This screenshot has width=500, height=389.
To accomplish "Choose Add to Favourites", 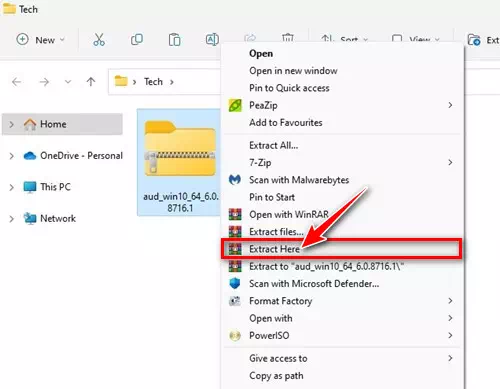I will coord(286,123).
